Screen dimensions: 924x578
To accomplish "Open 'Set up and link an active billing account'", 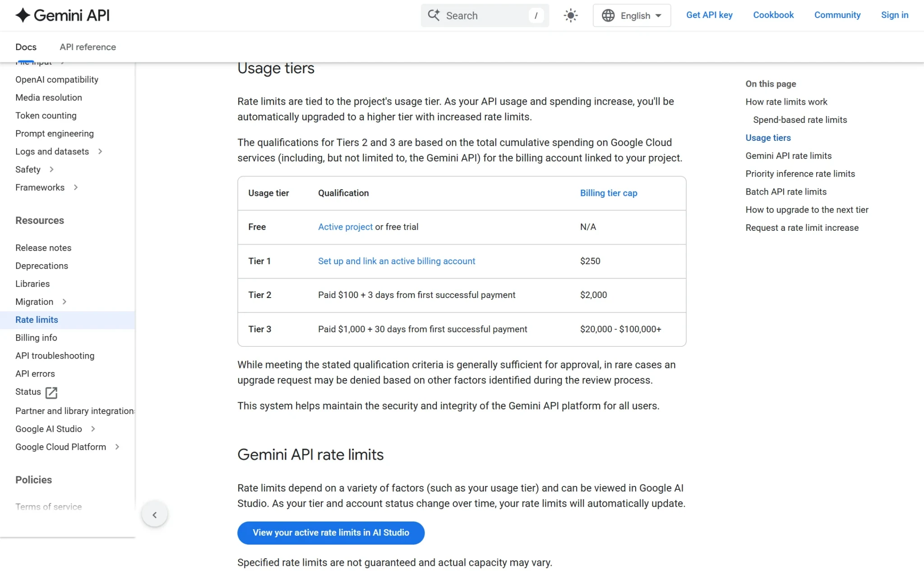I will pos(397,261).
